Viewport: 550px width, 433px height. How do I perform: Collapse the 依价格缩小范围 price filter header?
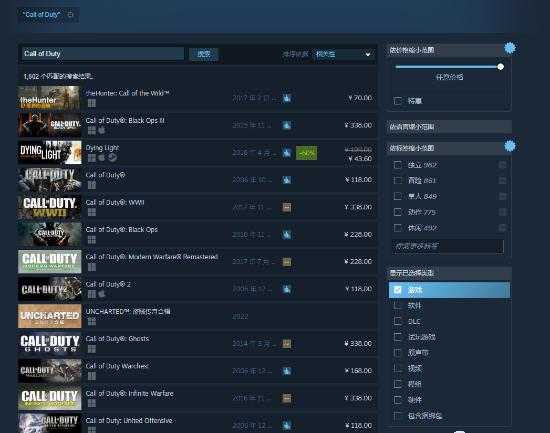pos(449,50)
